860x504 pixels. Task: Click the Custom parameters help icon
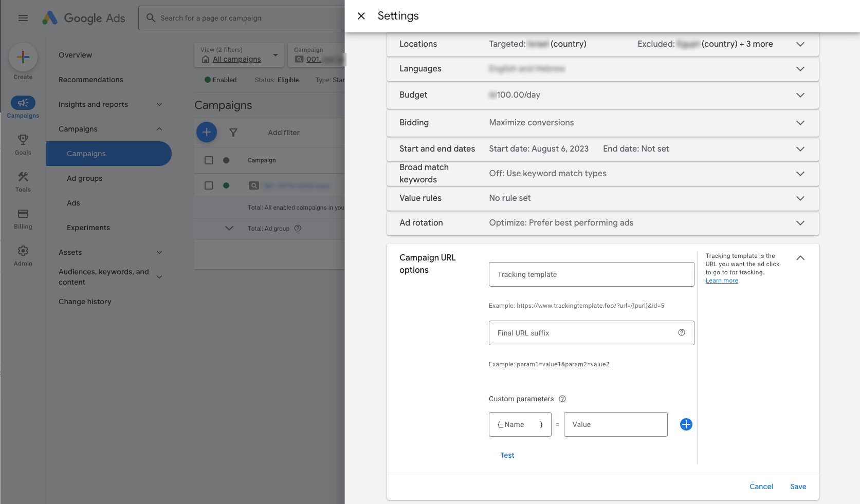pos(562,399)
